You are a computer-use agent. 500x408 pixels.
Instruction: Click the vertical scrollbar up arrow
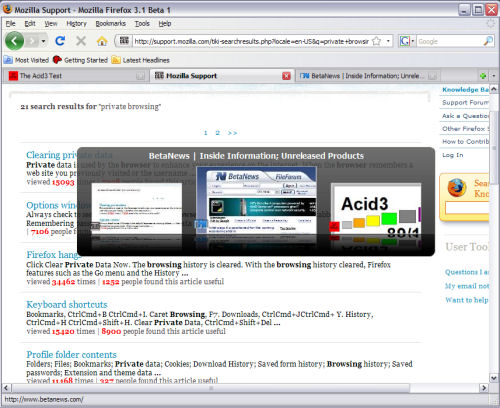494,89
